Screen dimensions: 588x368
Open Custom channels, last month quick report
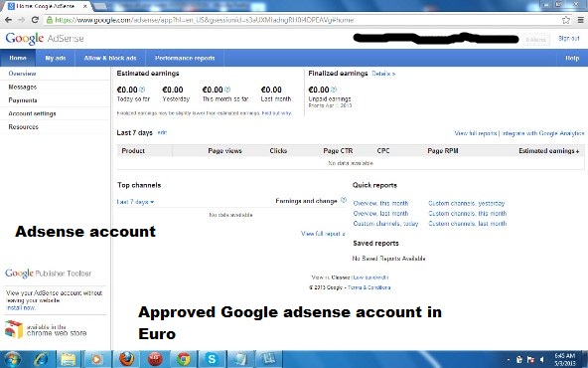467,224
